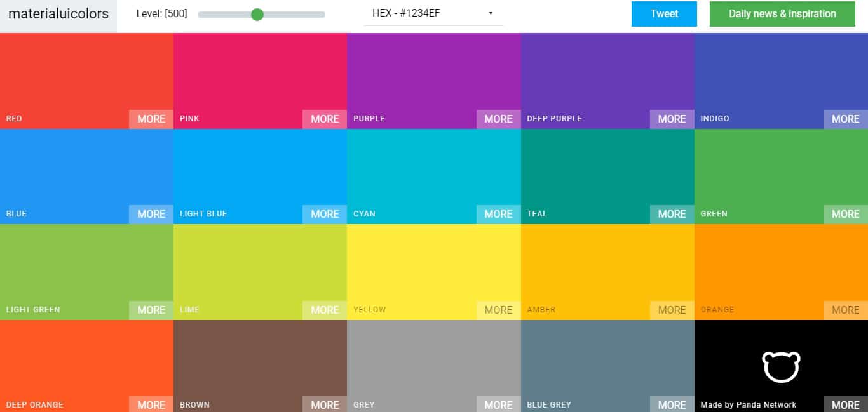
Task: Open MORE shades for Grey
Action: tap(499, 404)
